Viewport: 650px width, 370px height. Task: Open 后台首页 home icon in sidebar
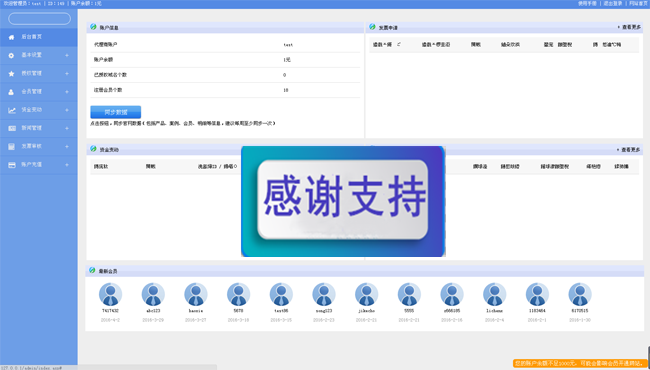[x=12, y=37]
